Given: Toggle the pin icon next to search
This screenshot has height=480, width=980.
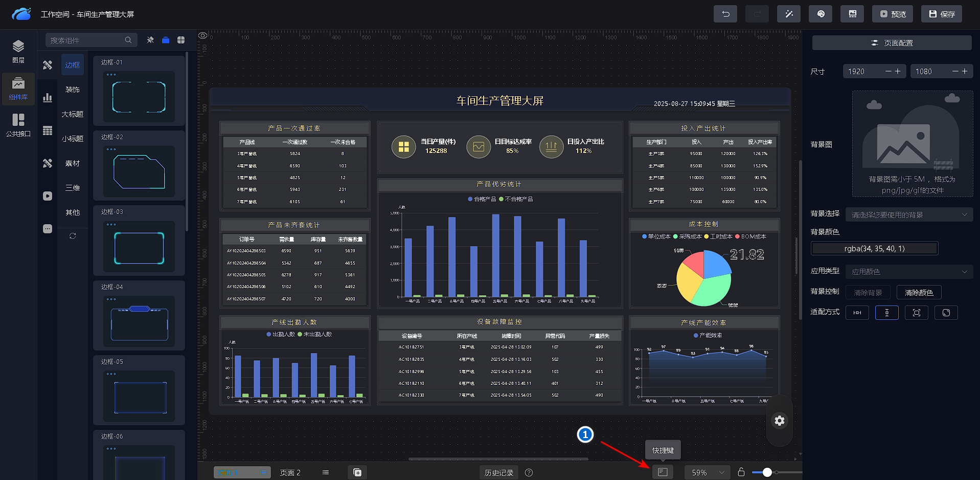Looking at the screenshot, I should pyautogui.click(x=150, y=40).
